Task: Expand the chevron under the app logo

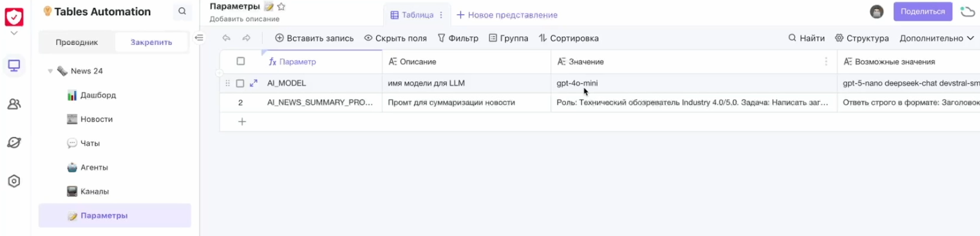Action: point(14,33)
